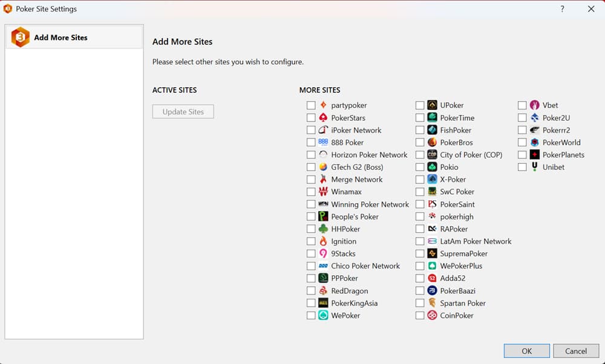
Task: Click the PokerBros logo icon
Action: pos(432,142)
